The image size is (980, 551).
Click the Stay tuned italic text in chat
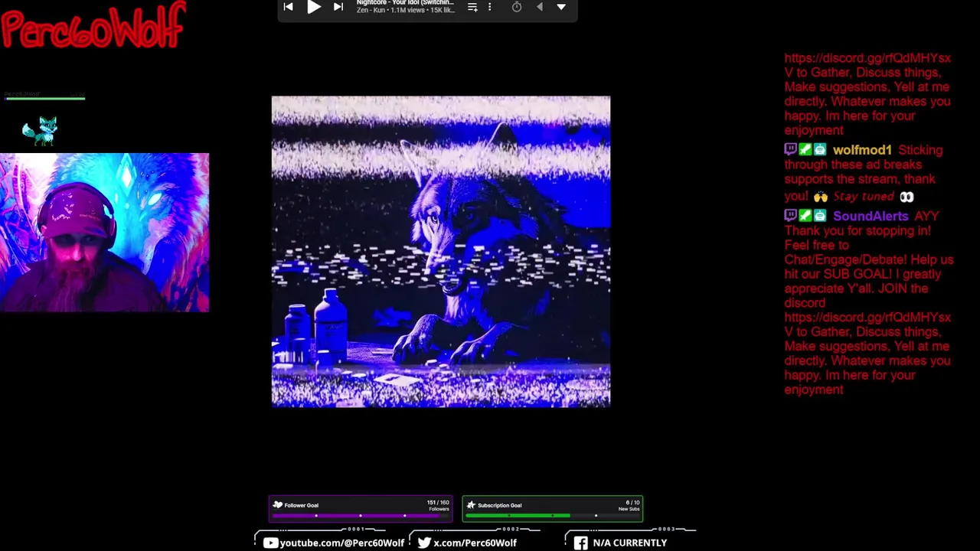pyautogui.click(x=864, y=197)
